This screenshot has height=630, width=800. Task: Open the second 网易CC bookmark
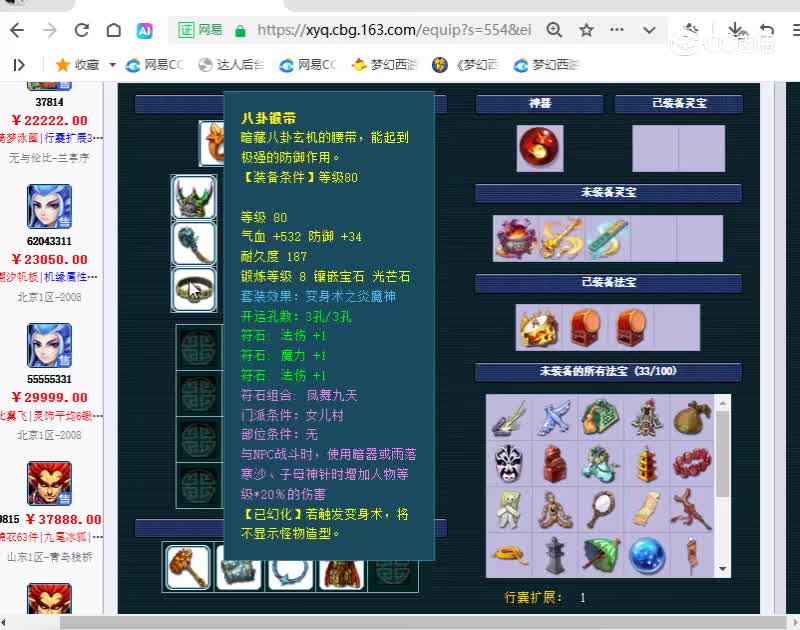click(x=308, y=65)
